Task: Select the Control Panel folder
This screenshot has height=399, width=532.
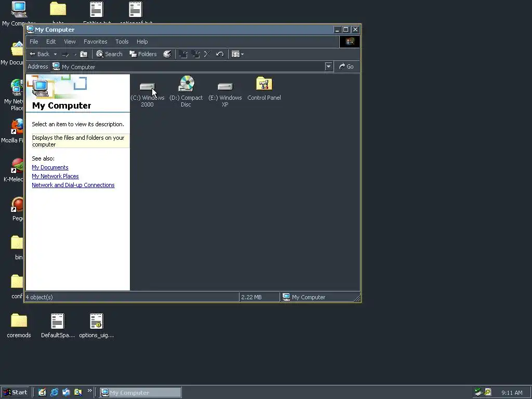Action: click(264, 89)
